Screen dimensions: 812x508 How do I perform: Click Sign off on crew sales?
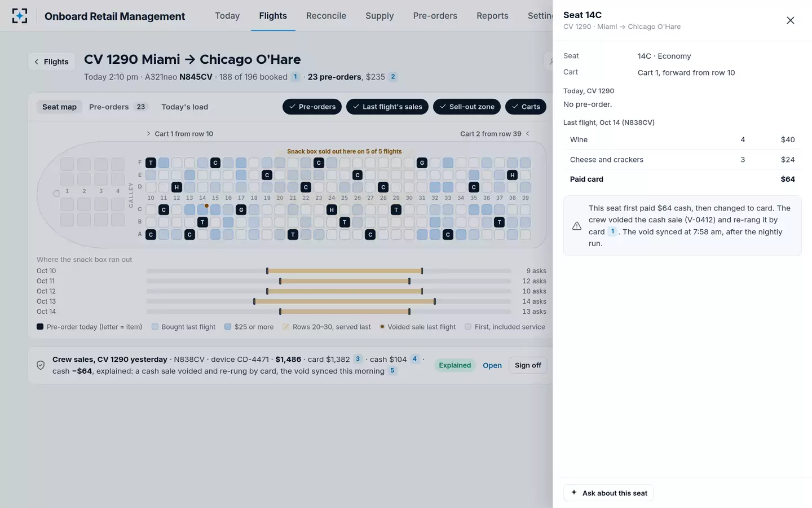(x=528, y=365)
